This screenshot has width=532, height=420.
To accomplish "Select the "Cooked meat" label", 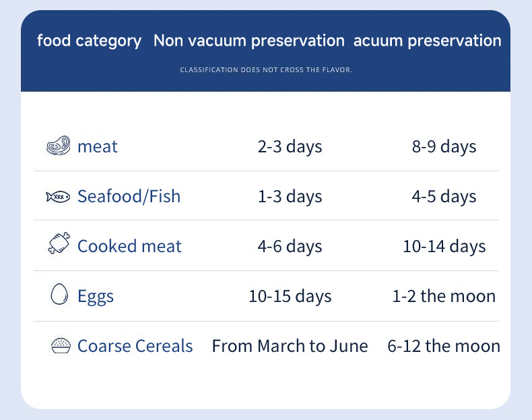I will (x=129, y=246).
